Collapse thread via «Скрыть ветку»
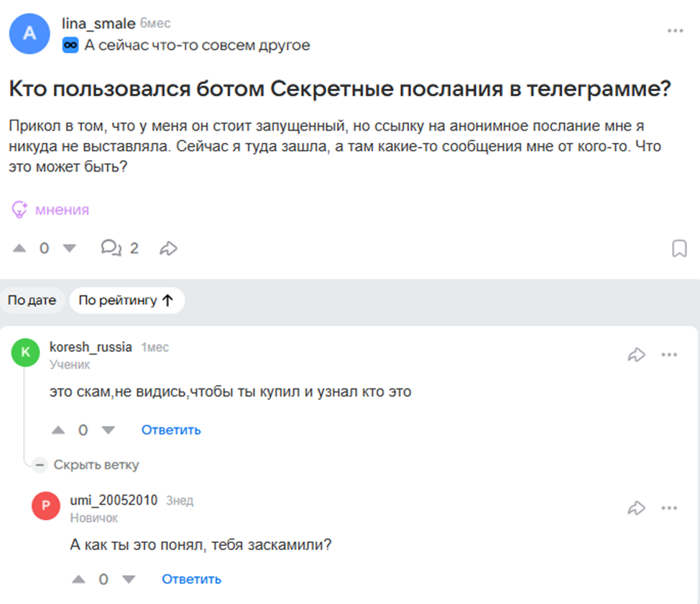 pyautogui.click(x=88, y=465)
